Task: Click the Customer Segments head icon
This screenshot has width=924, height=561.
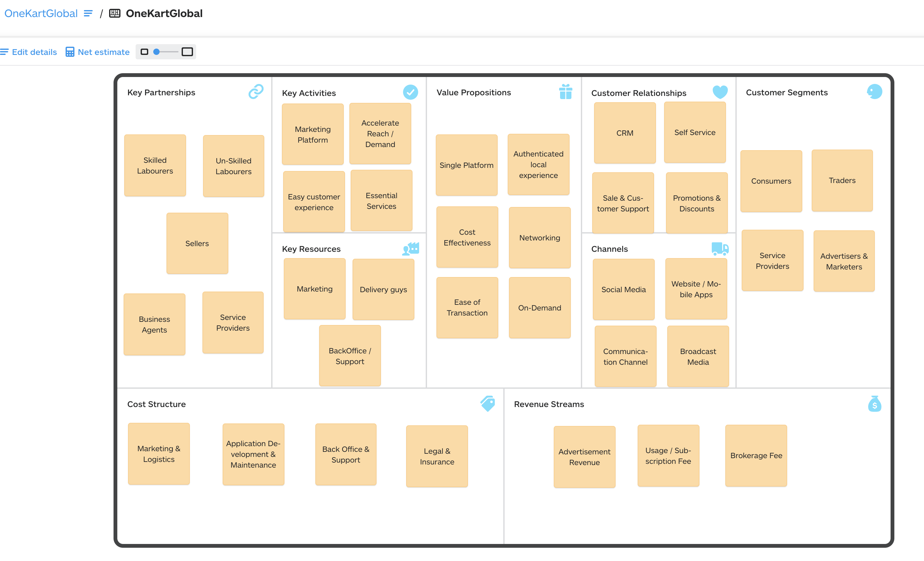Action: (x=874, y=92)
